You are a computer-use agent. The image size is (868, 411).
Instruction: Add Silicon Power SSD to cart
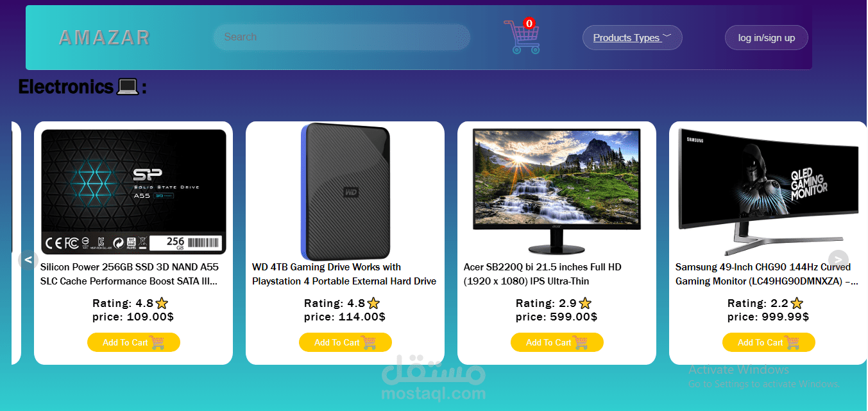(x=133, y=342)
